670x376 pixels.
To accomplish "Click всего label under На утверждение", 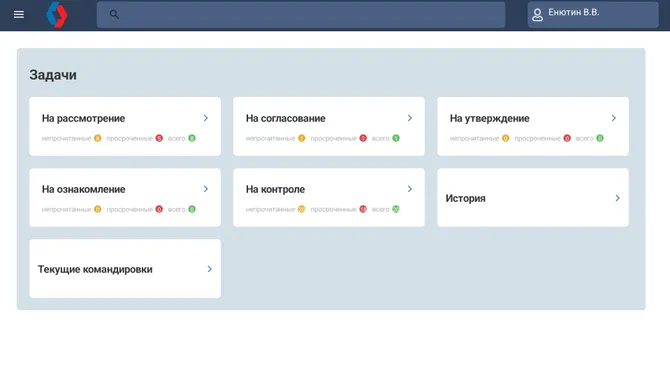I will tap(585, 138).
